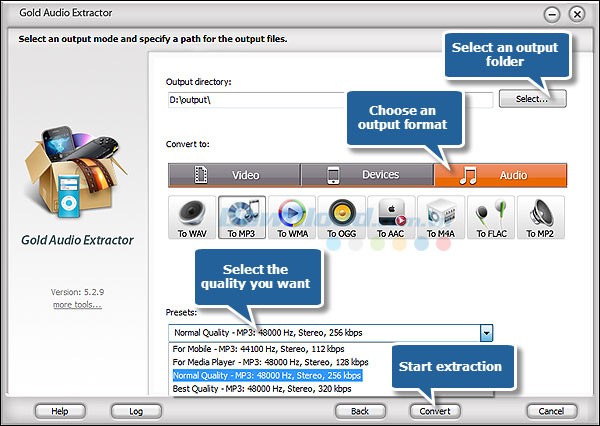
Task: Click the Select... folder button
Action: coord(532,99)
